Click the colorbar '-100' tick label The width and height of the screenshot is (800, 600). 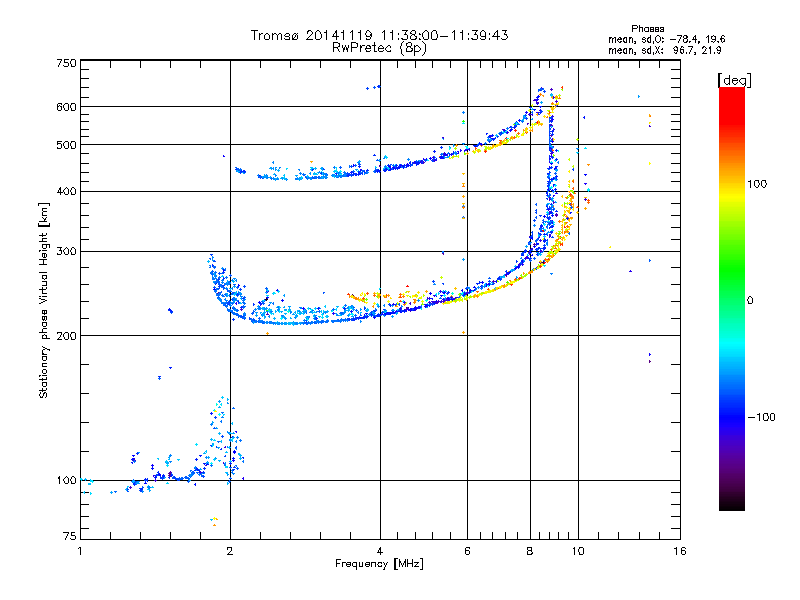(761, 417)
